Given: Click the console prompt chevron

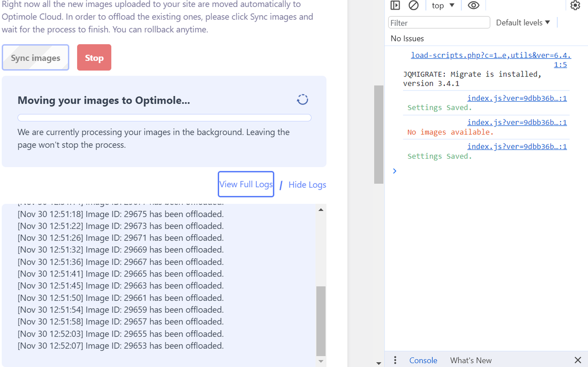Looking at the screenshot, I should tap(395, 171).
